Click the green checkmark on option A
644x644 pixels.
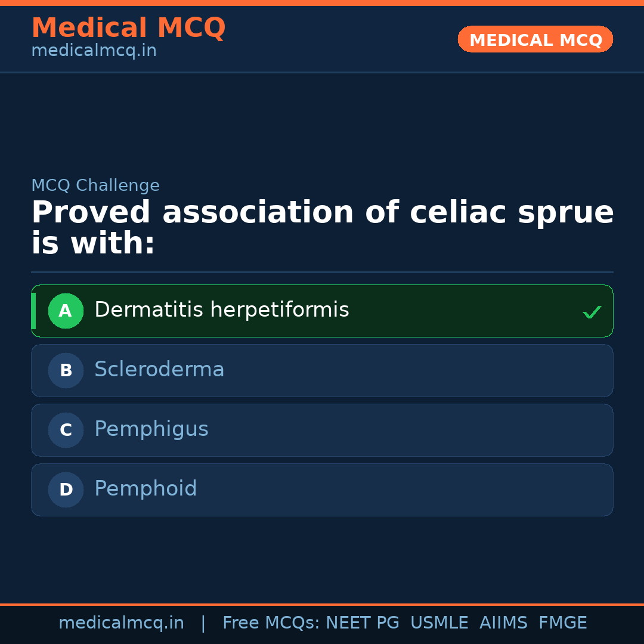point(592,312)
